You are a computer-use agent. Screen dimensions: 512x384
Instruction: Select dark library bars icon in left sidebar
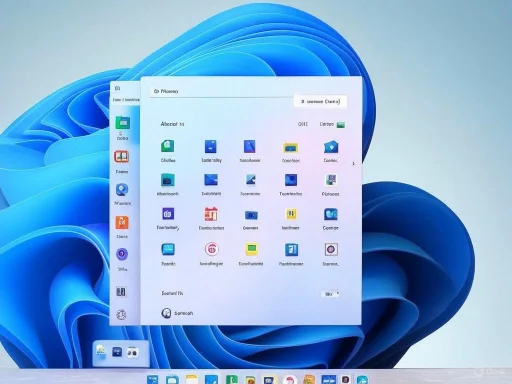coord(121,292)
